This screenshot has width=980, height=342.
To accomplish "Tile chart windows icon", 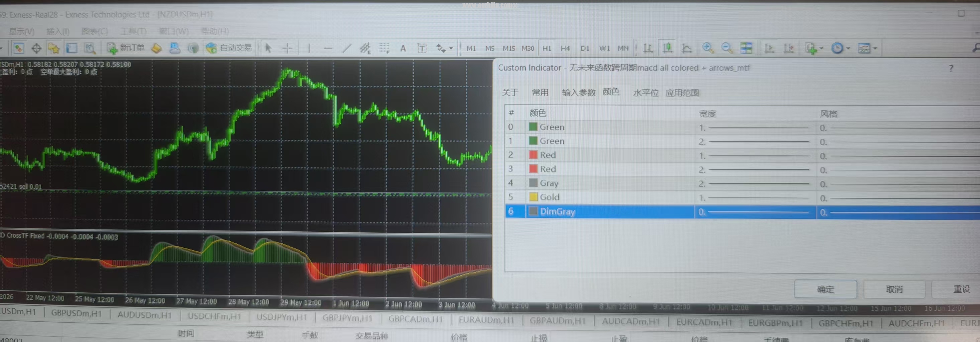I will click(x=746, y=48).
